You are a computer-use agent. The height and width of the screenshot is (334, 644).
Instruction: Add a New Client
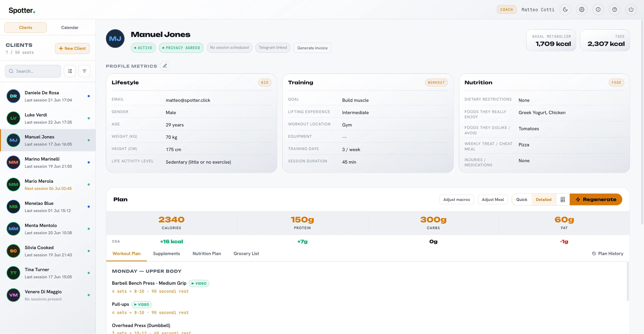pos(72,48)
